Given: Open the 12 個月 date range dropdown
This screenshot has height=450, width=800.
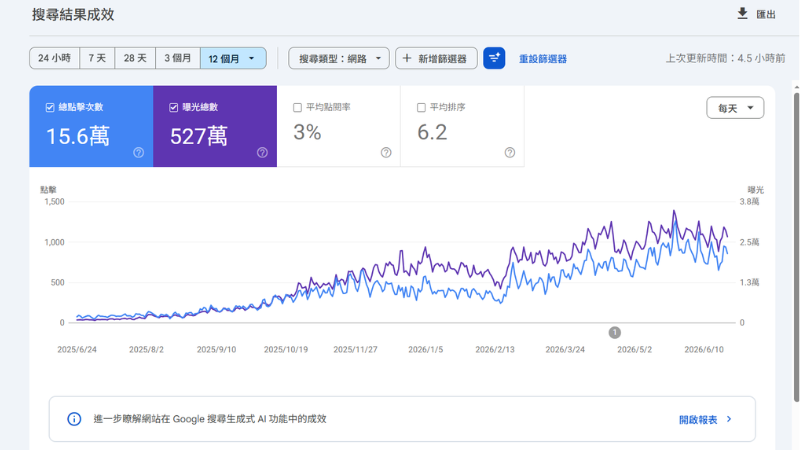Looking at the screenshot, I should (x=233, y=58).
